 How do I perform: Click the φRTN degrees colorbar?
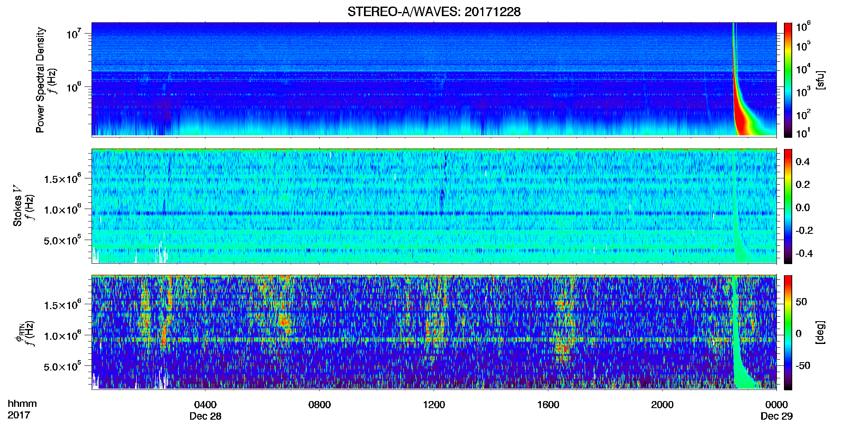788,332
